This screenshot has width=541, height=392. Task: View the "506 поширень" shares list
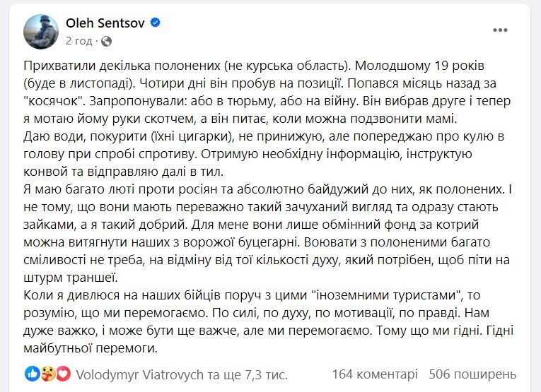tap(474, 374)
